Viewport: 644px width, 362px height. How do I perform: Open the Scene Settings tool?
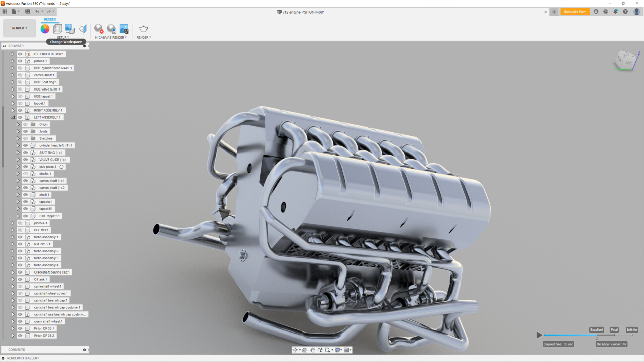tap(57, 29)
